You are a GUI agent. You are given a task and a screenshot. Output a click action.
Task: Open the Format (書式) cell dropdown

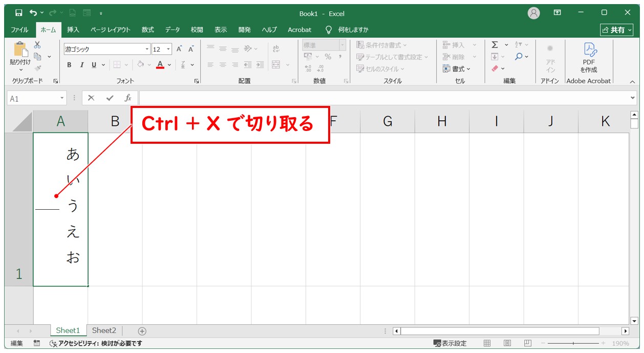tap(457, 69)
